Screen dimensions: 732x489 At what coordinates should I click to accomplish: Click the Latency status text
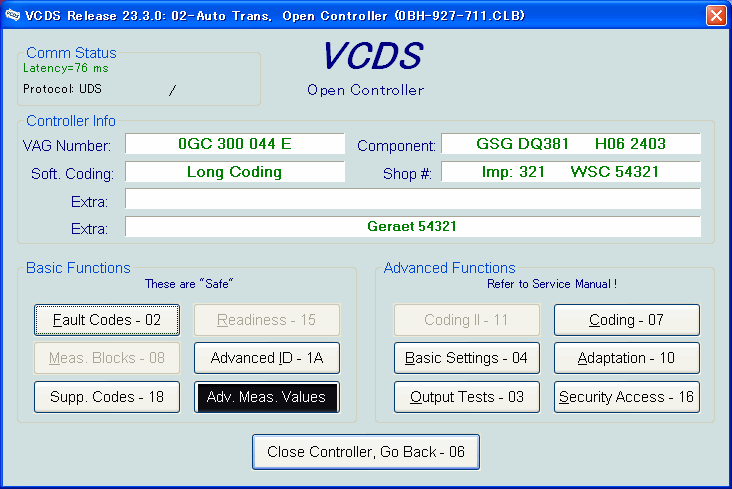coord(66,68)
